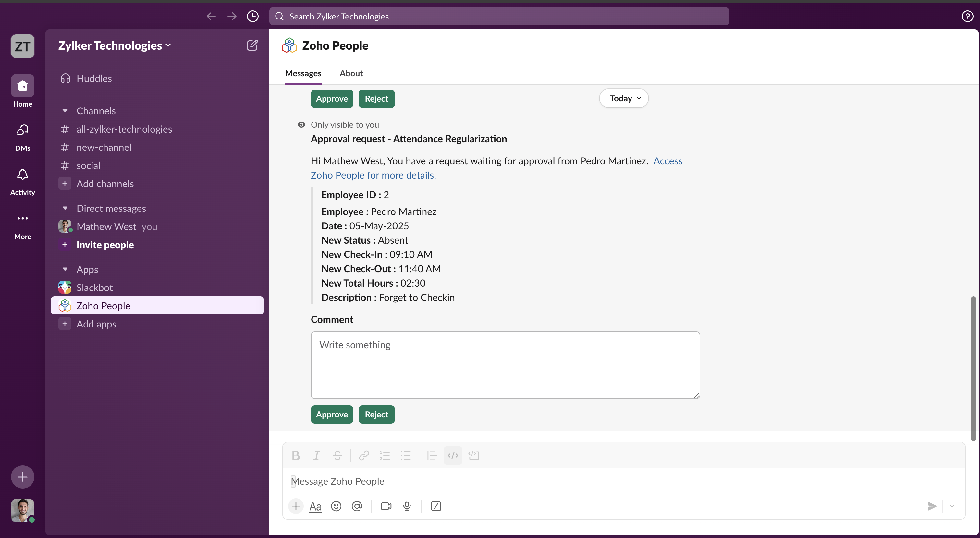This screenshot has height=538, width=980.
Task: Open the Today date dropdown
Action: [x=624, y=98]
